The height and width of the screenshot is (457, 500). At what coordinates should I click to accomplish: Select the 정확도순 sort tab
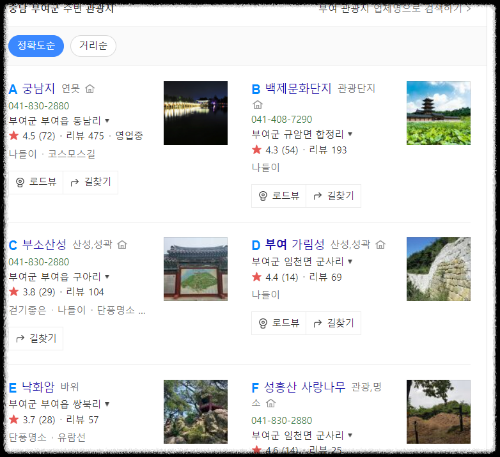(36, 46)
